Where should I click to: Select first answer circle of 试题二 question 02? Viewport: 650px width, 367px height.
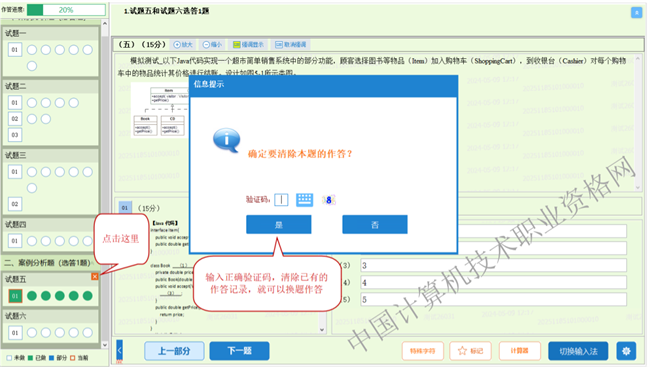pyautogui.click(x=32, y=119)
